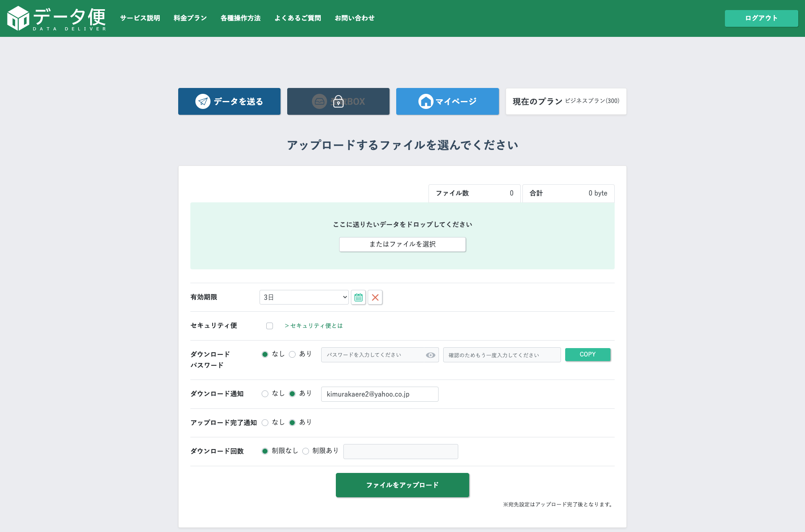This screenshot has height=532, width=805.
Task: Open the calendar date picker icon
Action: [358, 297]
